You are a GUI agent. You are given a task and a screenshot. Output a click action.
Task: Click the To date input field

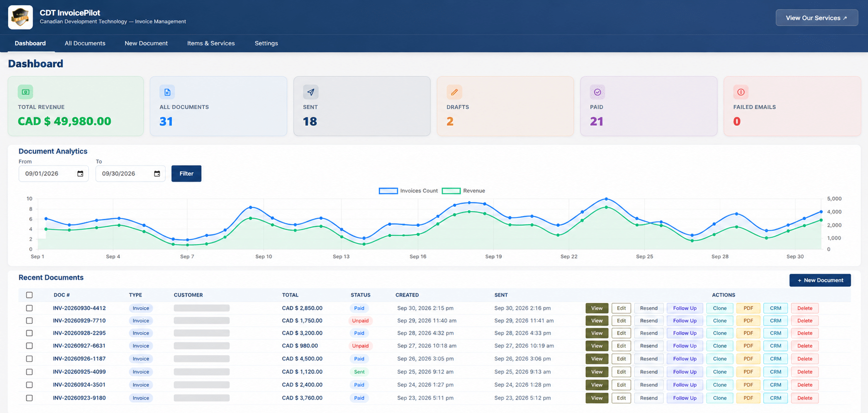coord(130,174)
